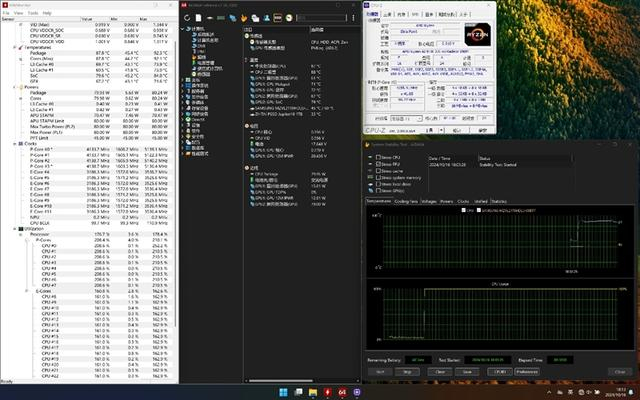640x400 pixels.
Task: Switch to the Cooling Fans tab
Action: point(407,201)
